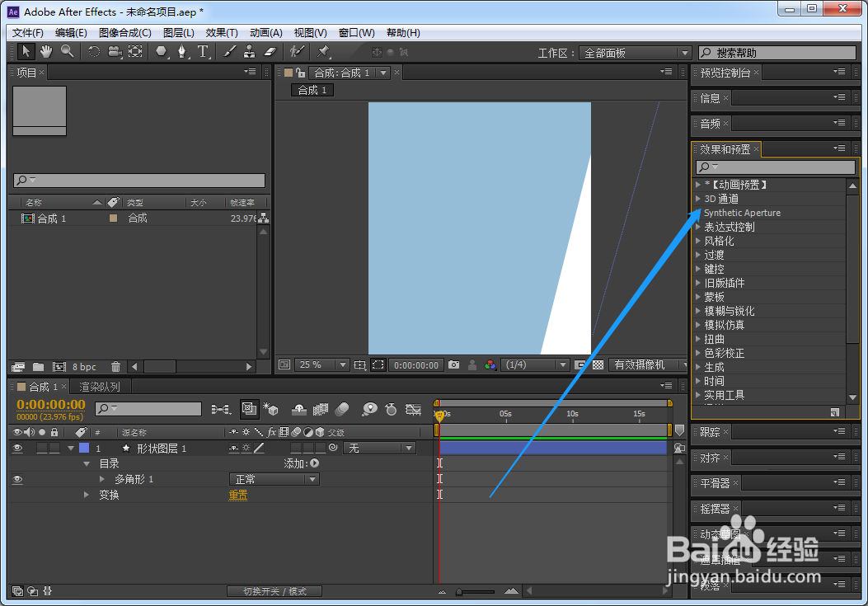Select the Zoom magnifier tool
Image resolution: width=868 pixels, height=606 pixels.
67,52
